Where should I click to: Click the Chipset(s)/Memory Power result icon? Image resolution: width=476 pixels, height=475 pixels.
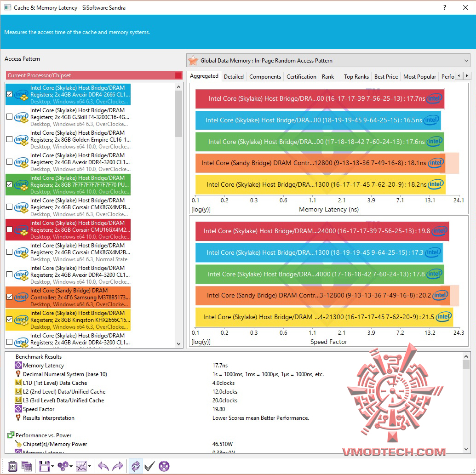18,444
